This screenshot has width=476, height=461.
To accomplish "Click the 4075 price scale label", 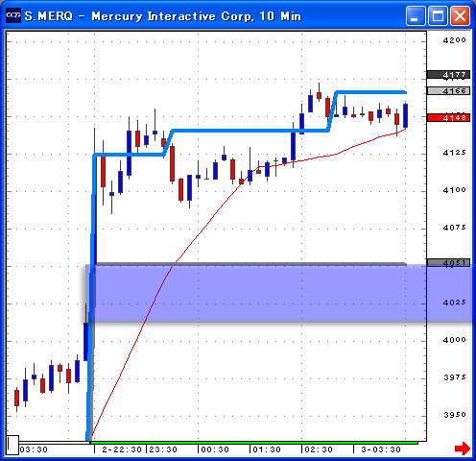I will (x=454, y=228).
